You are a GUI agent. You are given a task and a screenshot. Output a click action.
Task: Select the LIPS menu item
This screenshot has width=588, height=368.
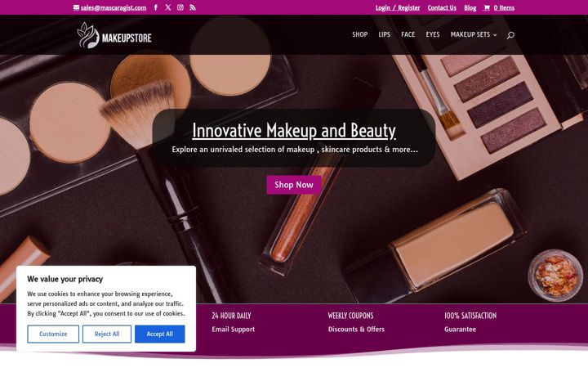(x=384, y=34)
